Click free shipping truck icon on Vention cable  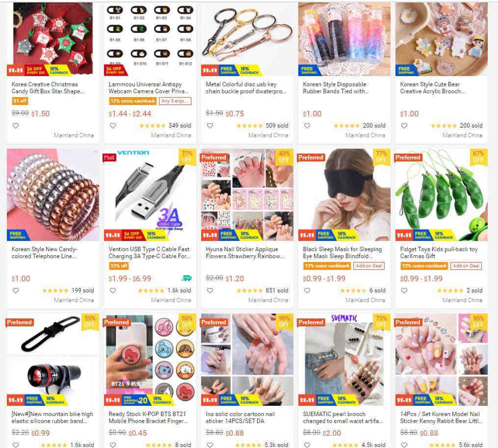click(x=186, y=278)
